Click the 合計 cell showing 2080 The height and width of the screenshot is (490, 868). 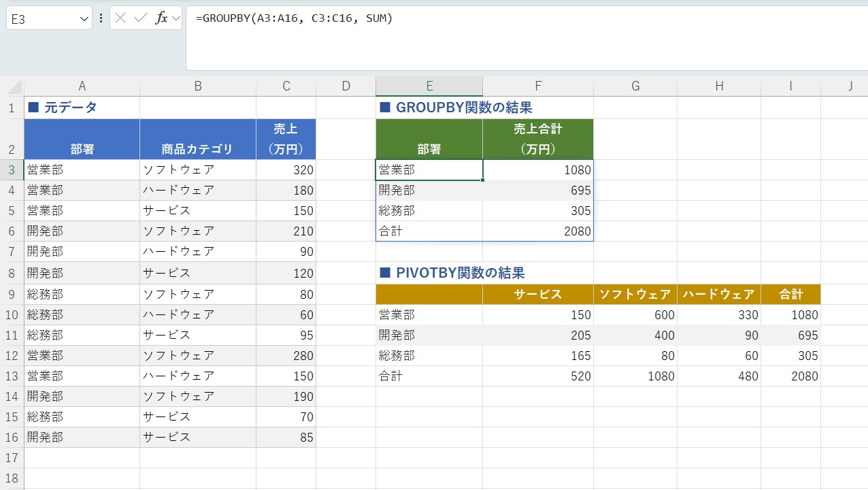click(x=538, y=231)
